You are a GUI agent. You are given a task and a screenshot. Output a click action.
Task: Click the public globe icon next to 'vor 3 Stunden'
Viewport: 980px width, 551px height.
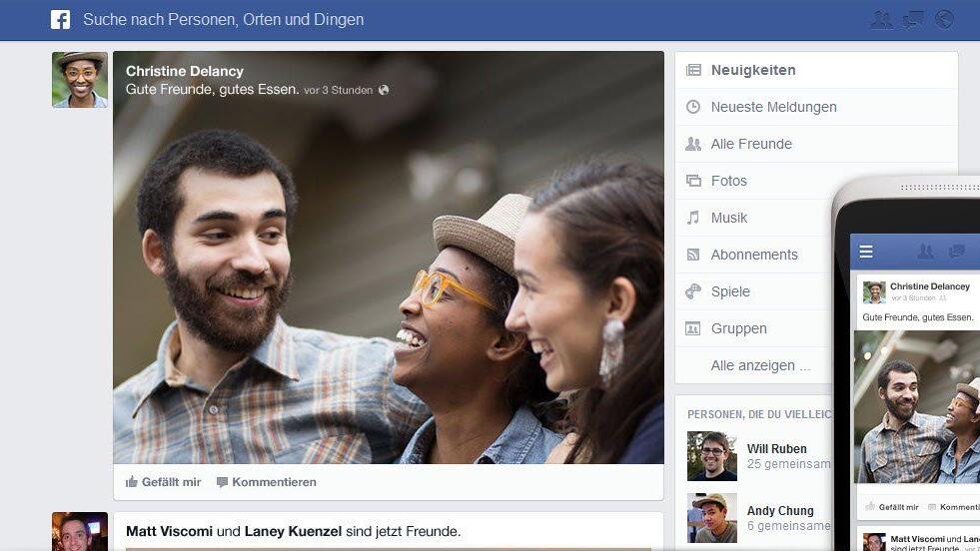(x=384, y=90)
